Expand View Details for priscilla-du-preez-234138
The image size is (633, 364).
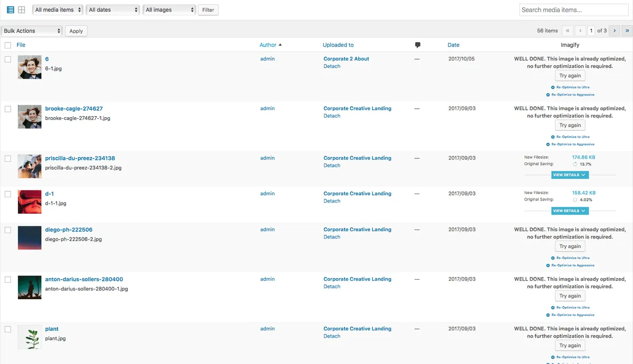click(570, 175)
